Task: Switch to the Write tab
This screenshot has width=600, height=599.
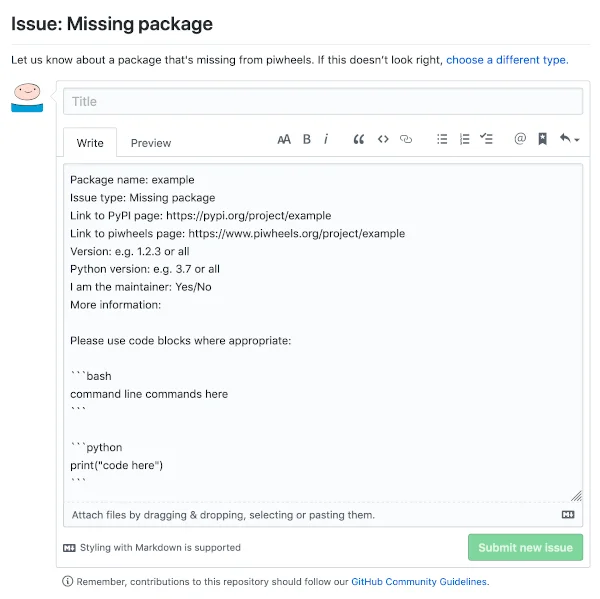Action: (90, 143)
